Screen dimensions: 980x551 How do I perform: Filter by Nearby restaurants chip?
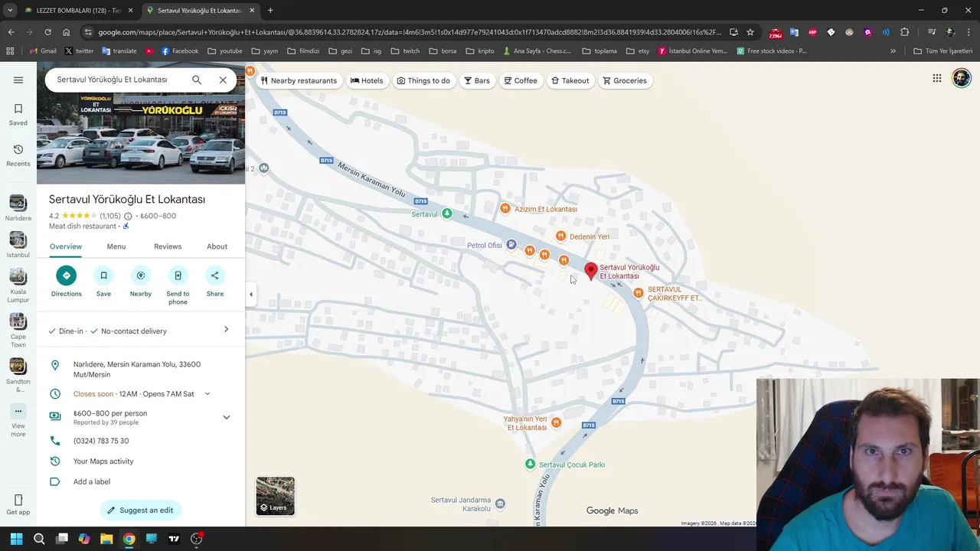(x=299, y=80)
